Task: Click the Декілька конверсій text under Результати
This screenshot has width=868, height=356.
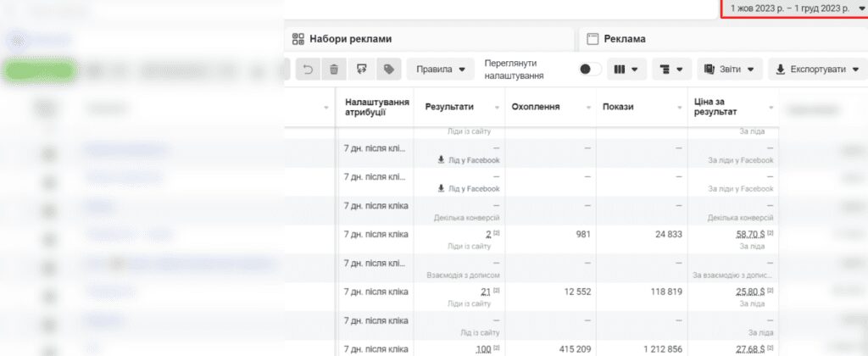Action: (x=467, y=218)
